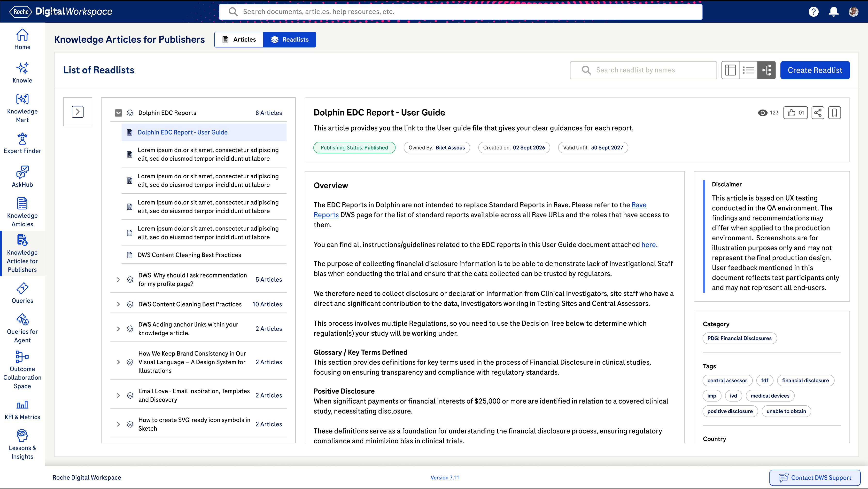
Task: Click the Search readlist by names field
Action: point(643,70)
